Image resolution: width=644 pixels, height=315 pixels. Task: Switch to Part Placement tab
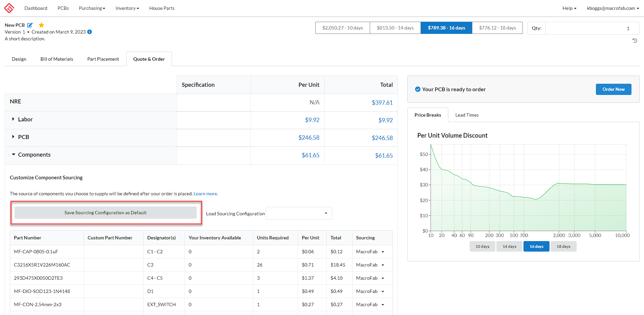click(x=103, y=59)
